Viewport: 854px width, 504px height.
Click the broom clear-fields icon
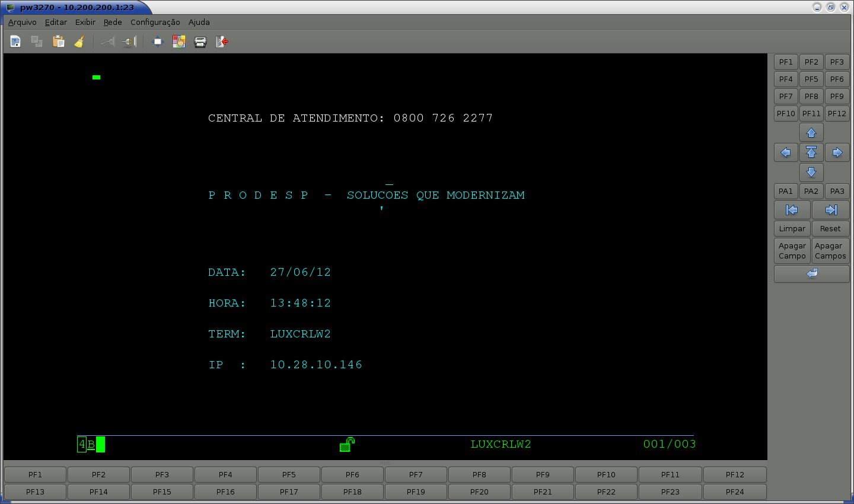click(x=79, y=42)
